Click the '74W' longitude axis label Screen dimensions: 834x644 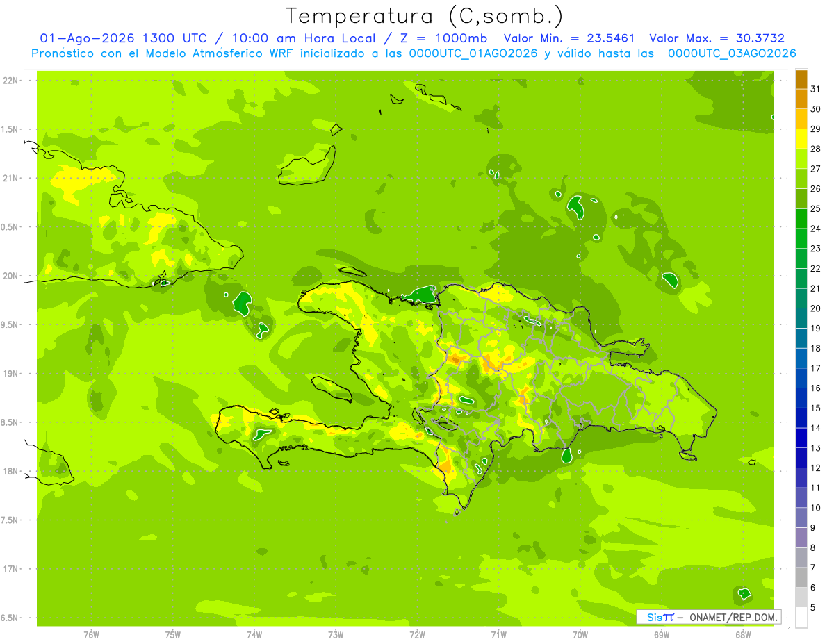254,635
